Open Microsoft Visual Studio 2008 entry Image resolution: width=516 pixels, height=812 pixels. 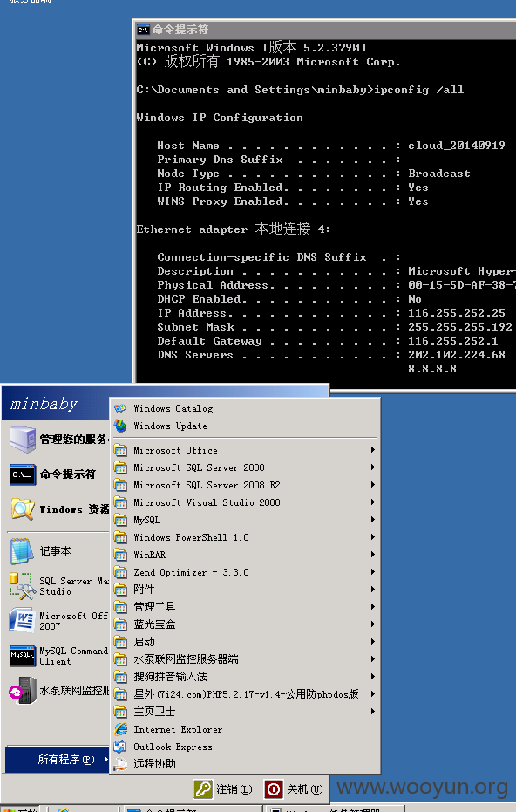point(245,502)
